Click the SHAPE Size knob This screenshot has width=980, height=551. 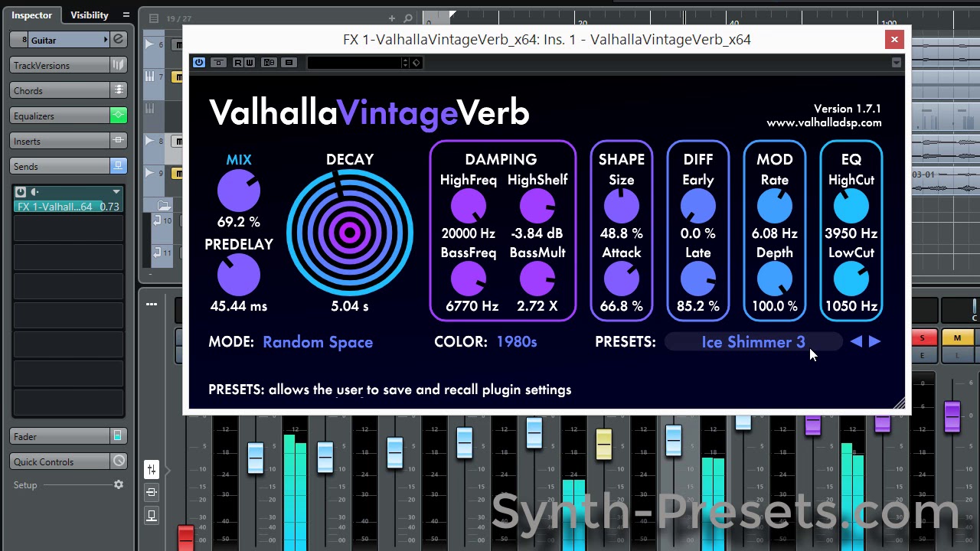click(x=622, y=207)
